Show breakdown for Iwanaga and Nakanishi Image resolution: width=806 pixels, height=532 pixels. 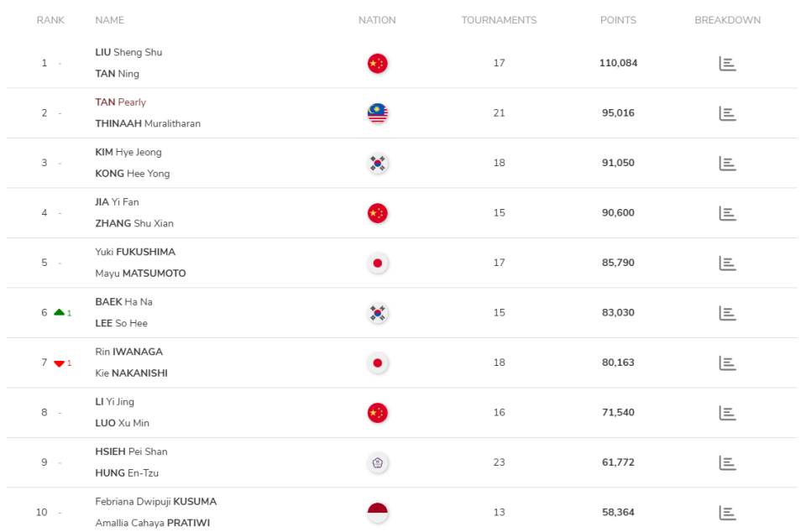727,363
